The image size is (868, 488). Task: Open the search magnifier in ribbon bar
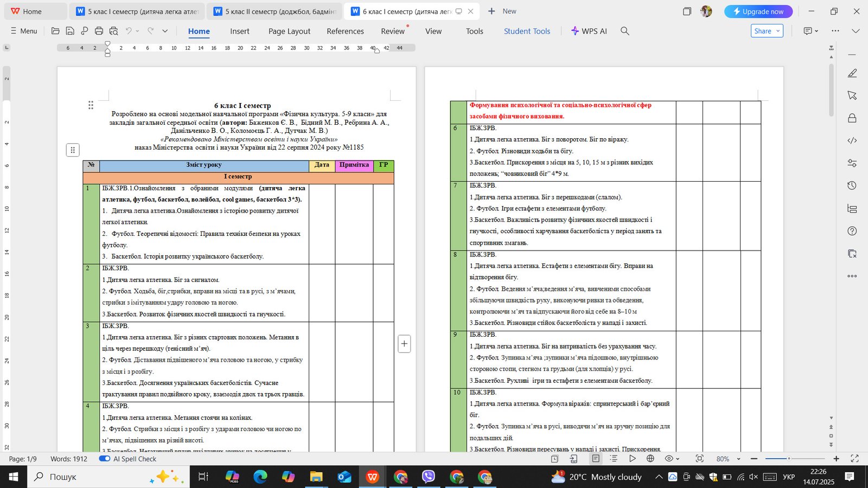pos(625,31)
